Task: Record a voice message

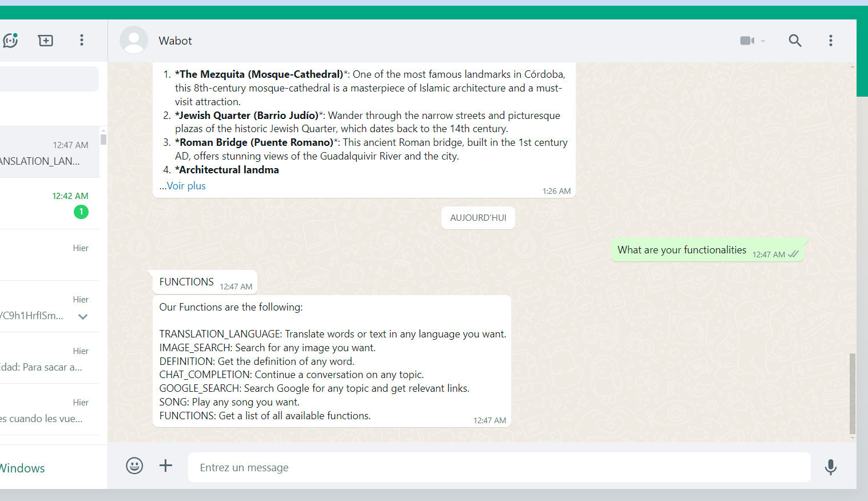Action: [830, 467]
